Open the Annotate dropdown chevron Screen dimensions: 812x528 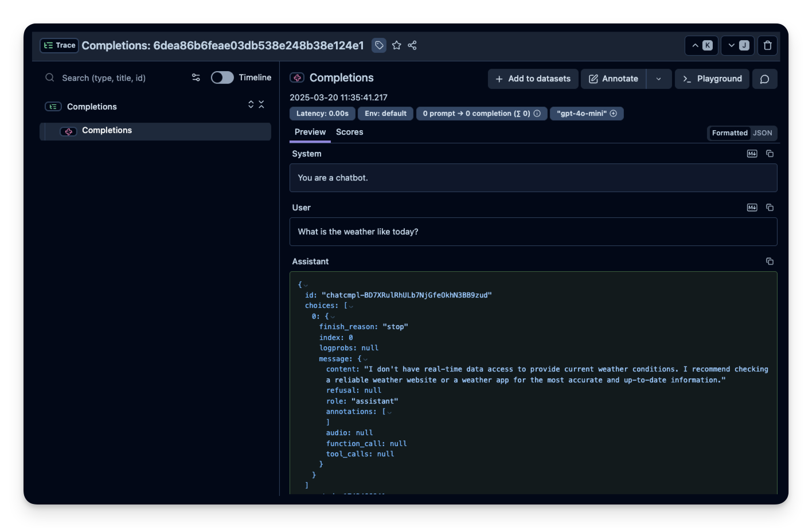pyautogui.click(x=658, y=79)
